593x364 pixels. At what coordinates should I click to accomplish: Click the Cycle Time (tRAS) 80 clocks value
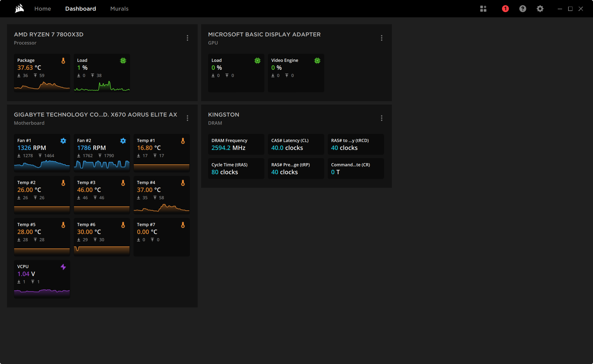[225, 172]
